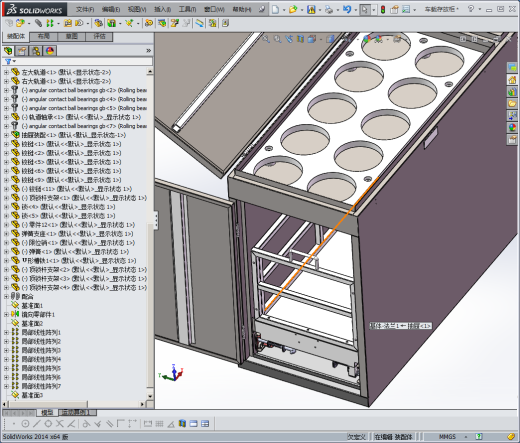The height and width of the screenshot is (443, 520).
Task: Switch to the 评估 command tab
Action: 99,36
